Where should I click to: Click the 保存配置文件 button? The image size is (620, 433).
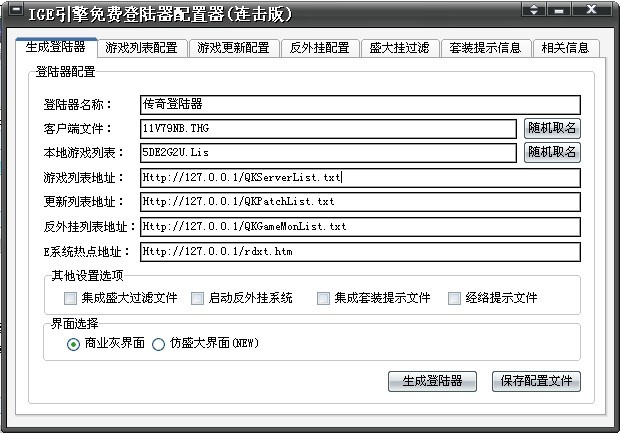pyautogui.click(x=536, y=381)
